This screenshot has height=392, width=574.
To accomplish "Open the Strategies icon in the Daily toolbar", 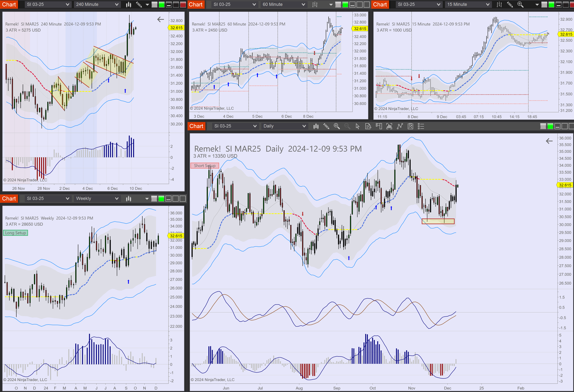I will [410, 126].
